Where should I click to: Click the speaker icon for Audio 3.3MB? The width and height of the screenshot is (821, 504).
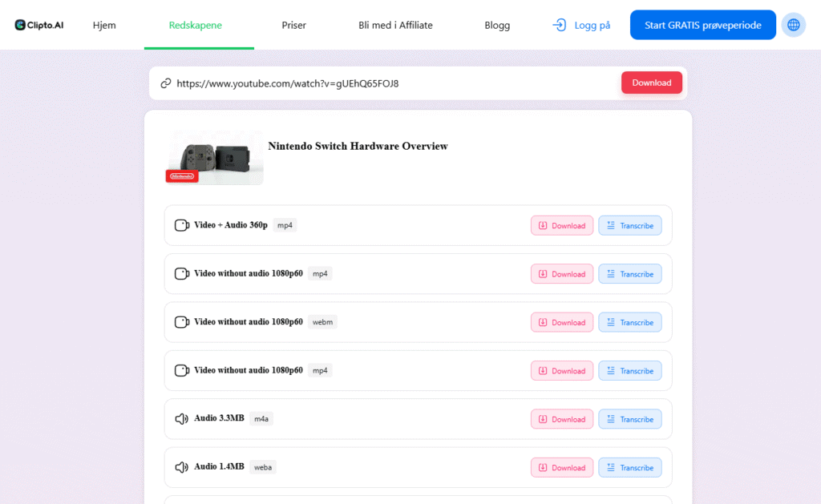pos(182,418)
